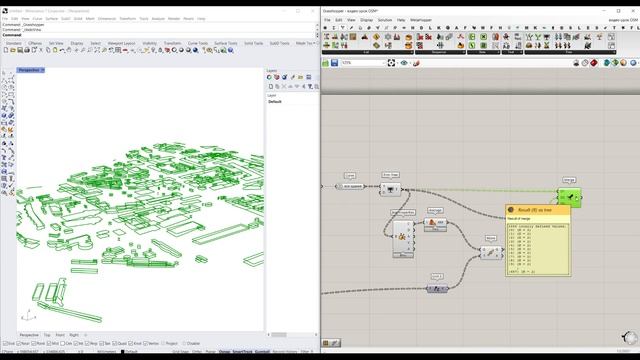Toggle SmartTrack in the Rhino status bar
640x360 pixels.
242,351
